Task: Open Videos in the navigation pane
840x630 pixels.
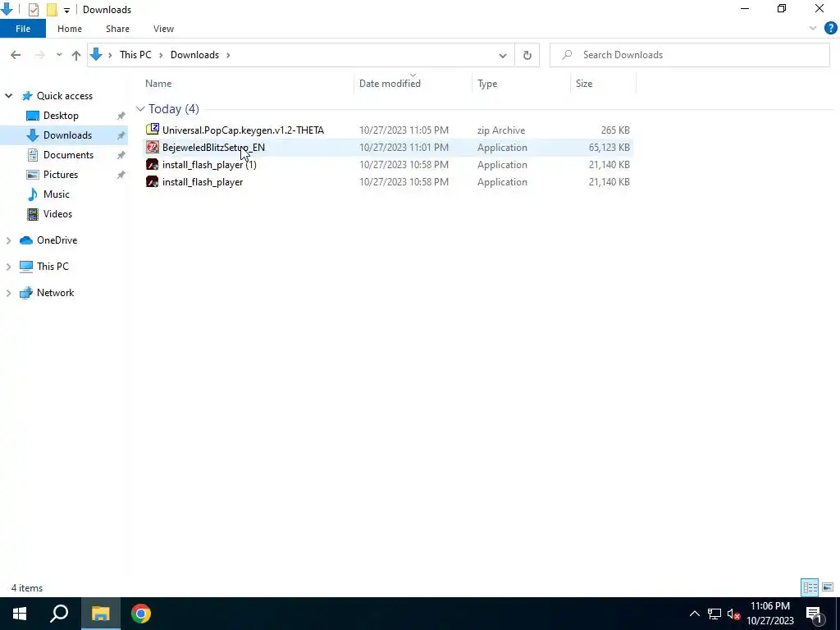Action: tap(57, 214)
